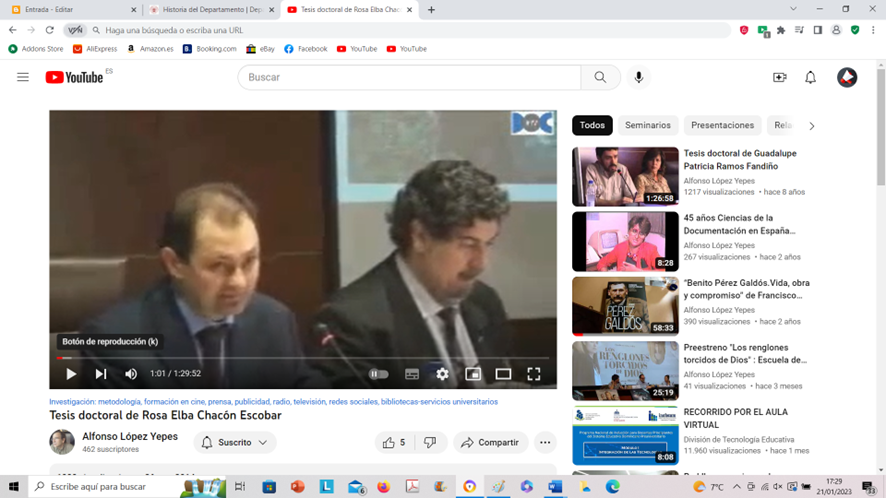Select the Todos filter chip

coord(592,125)
